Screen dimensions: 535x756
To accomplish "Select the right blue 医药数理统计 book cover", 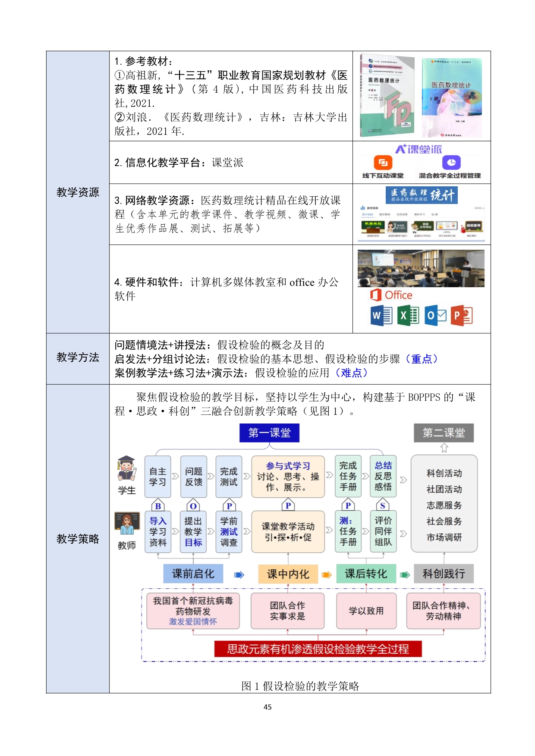I will 451,97.
